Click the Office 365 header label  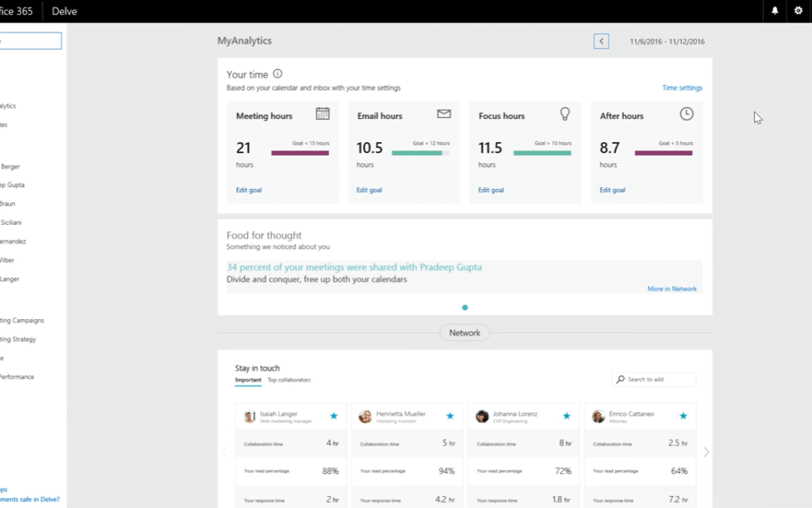click(16, 11)
